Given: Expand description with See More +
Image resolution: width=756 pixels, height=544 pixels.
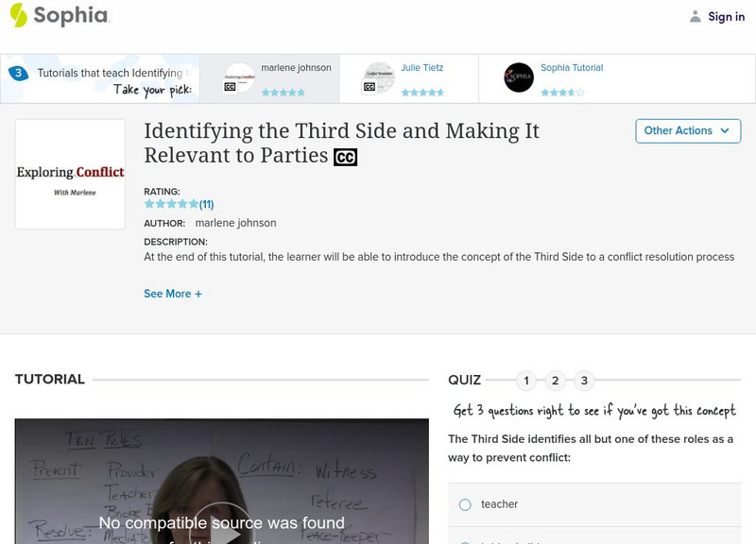Looking at the screenshot, I should pos(173,294).
